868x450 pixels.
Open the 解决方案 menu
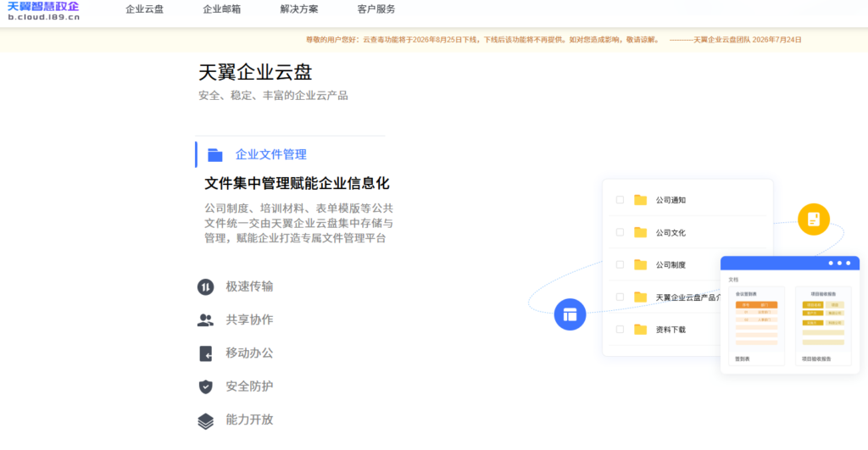[x=299, y=9]
